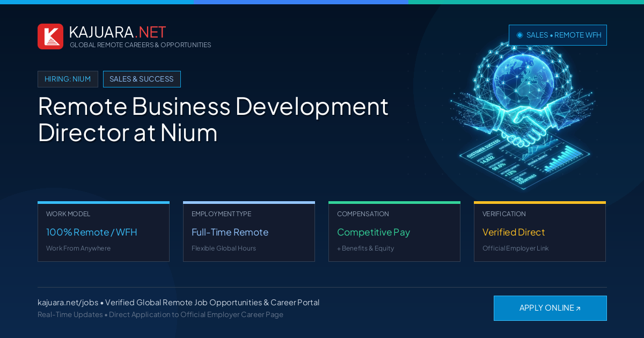The height and width of the screenshot is (338, 644).
Task: Select the SALES • REMOTE WFH badge
Action: [x=558, y=35]
